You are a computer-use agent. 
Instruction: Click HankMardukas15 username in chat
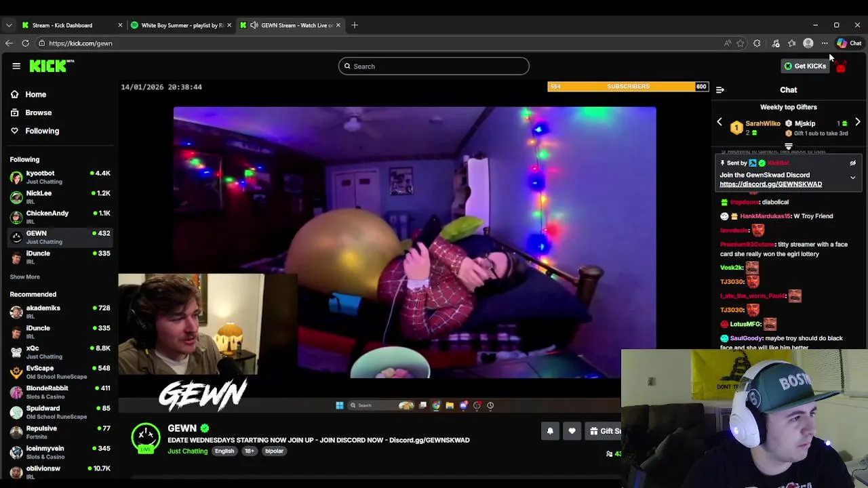pos(765,216)
